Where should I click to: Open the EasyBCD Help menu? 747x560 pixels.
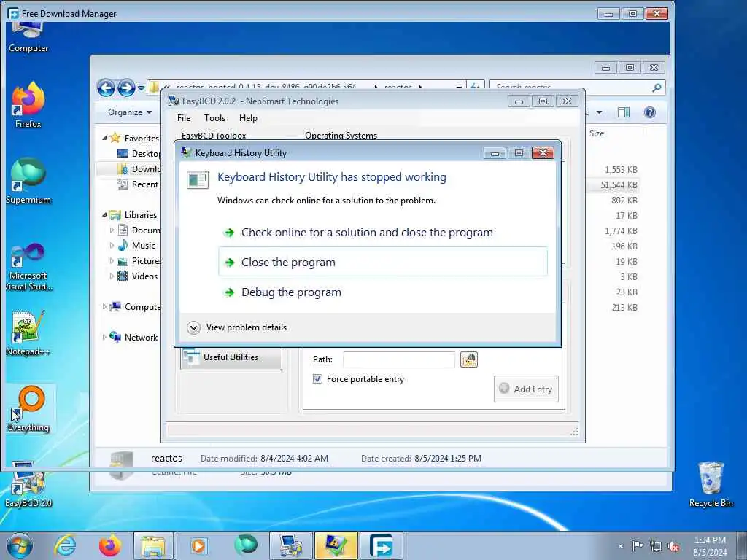pos(248,118)
